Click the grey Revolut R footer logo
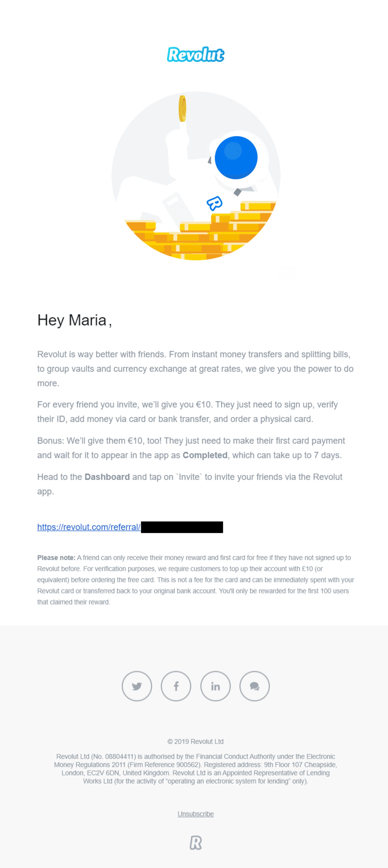 195,843
